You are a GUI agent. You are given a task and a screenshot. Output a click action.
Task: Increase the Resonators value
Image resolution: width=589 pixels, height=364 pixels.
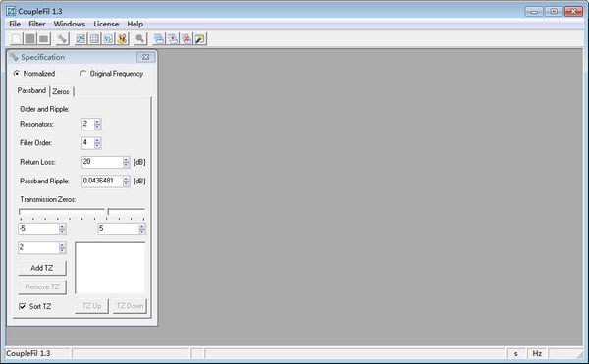(97, 121)
